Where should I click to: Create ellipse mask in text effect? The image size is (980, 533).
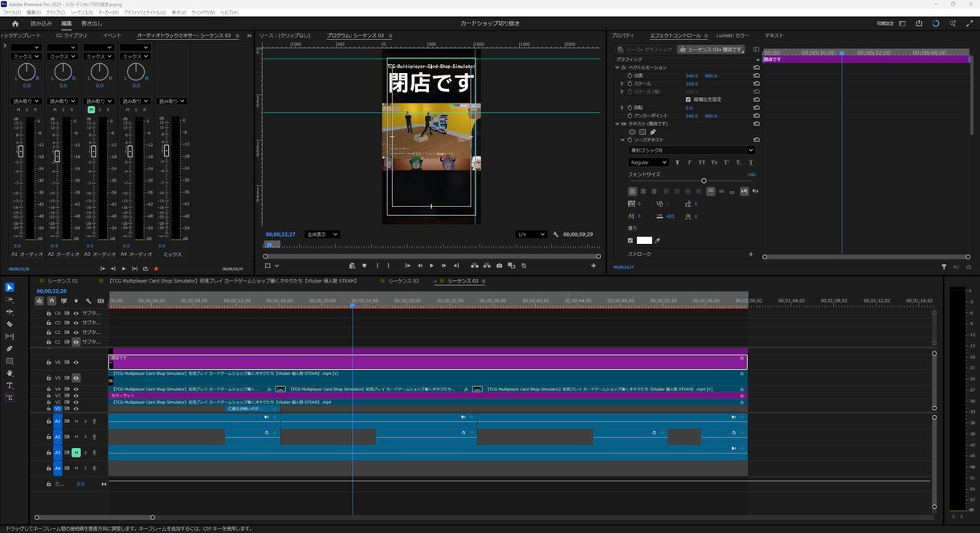tap(632, 132)
